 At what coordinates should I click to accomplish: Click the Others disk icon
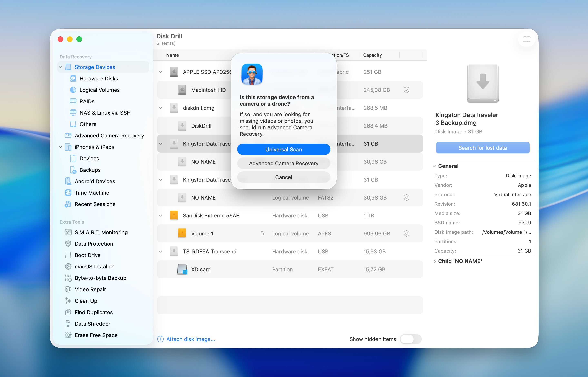tap(73, 124)
